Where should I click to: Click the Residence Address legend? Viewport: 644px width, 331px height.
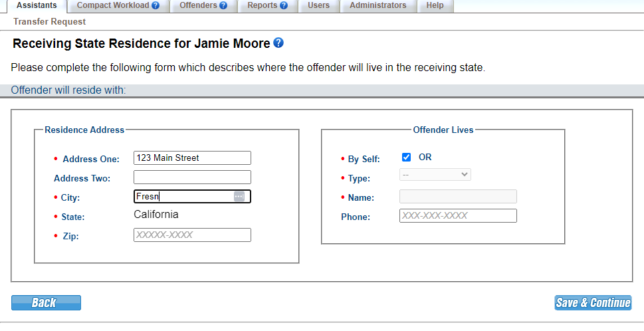coord(84,130)
